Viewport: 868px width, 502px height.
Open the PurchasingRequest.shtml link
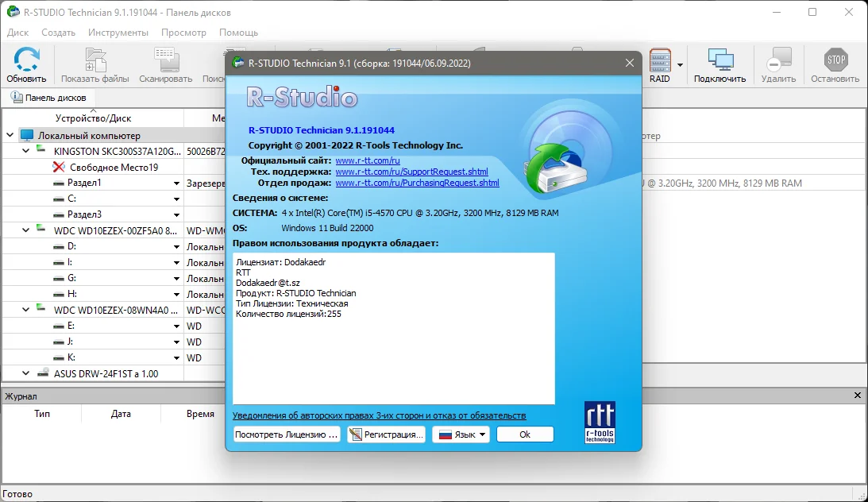pos(418,183)
